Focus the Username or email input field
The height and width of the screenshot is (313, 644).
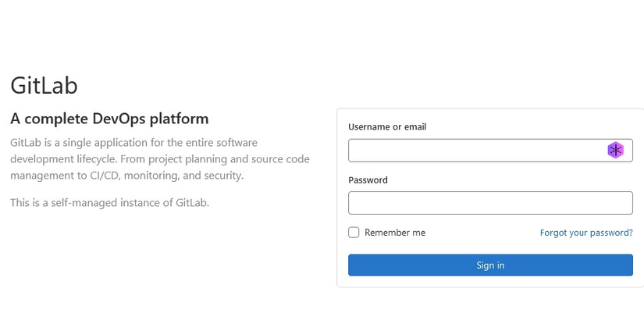coord(476,151)
